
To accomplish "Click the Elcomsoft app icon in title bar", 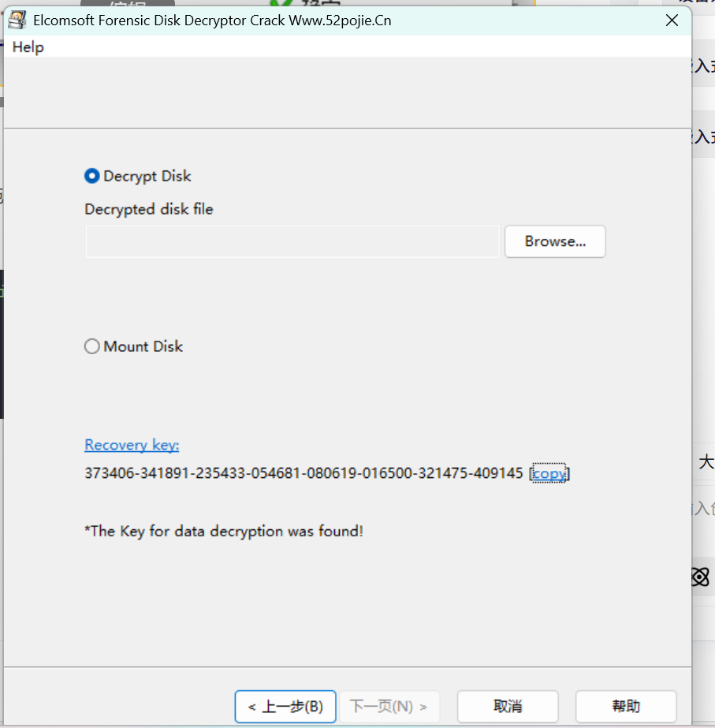I will click(17, 20).
